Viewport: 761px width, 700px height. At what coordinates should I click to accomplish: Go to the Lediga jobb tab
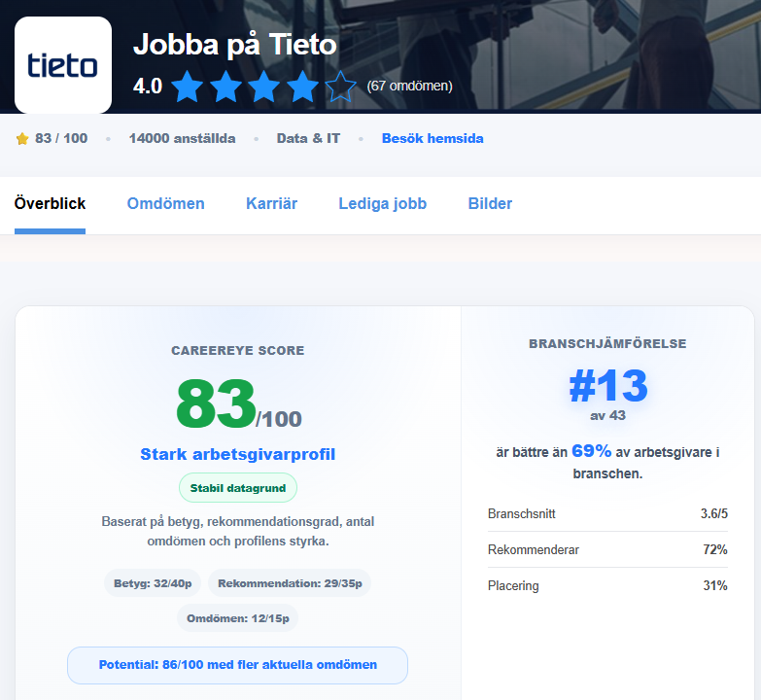pos(382,203)
